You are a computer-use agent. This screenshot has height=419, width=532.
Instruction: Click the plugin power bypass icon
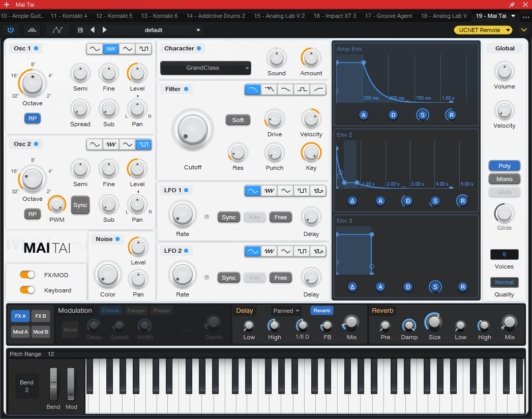tap(11, 30)
